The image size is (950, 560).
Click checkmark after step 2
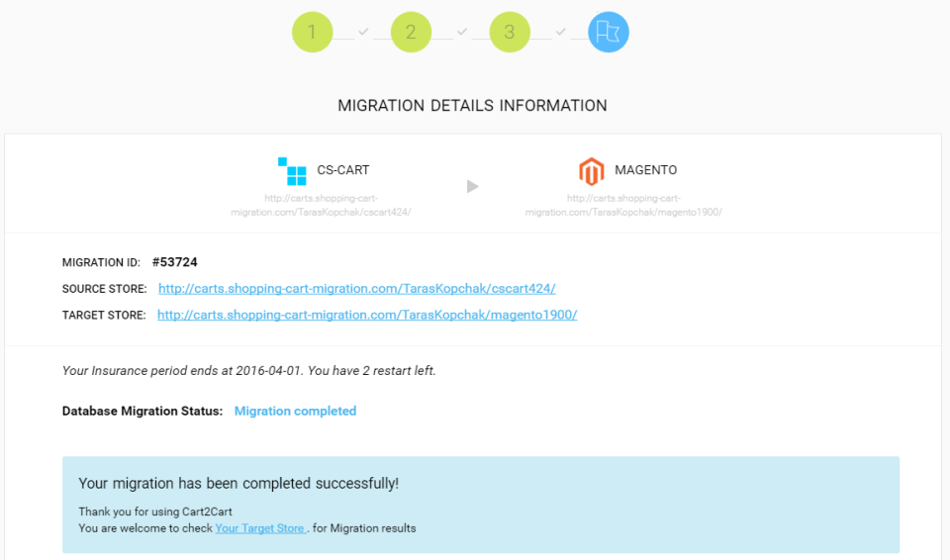[462, 32]
